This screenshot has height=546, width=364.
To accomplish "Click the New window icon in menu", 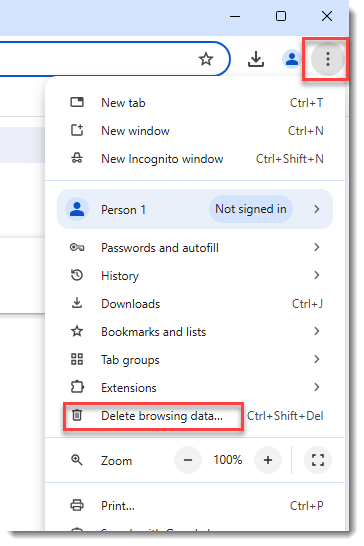I will pos(77,131).
